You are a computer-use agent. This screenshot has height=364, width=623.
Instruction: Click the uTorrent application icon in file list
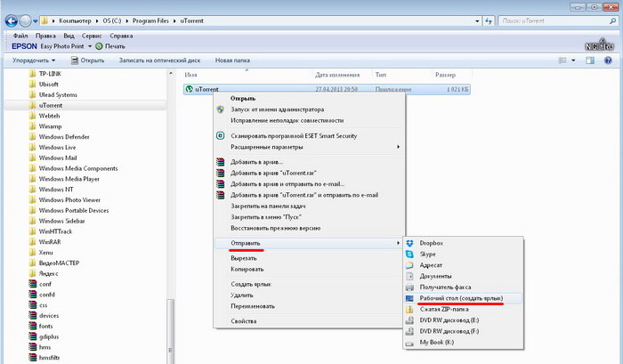point(190,89)
